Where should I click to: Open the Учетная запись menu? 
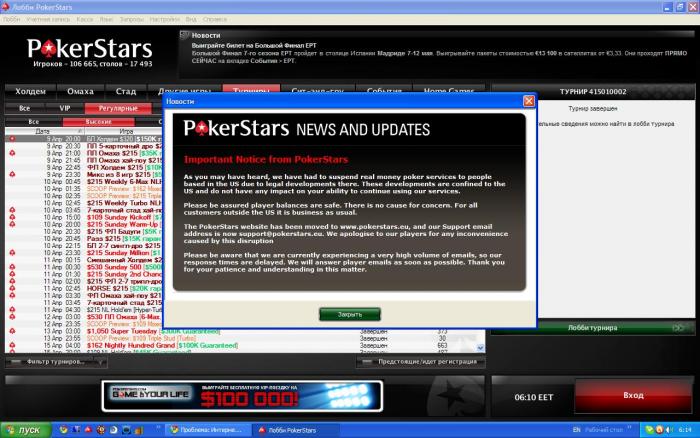tap(48, 19)
